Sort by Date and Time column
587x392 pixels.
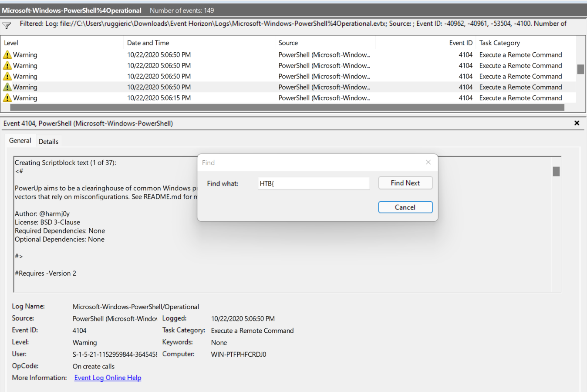[x=148, y=43]
